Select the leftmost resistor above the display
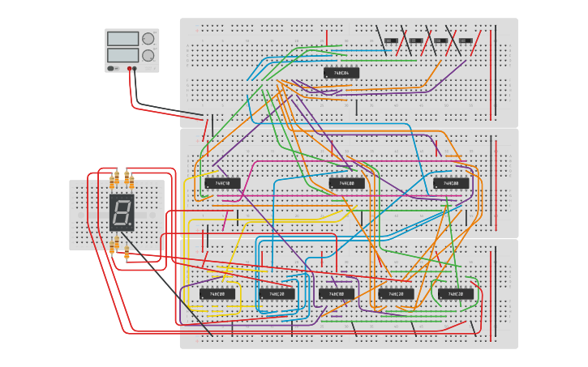Image resolution: width=588 pixels, height=367 pixels. pyautogui.click(x=112, y=182)
